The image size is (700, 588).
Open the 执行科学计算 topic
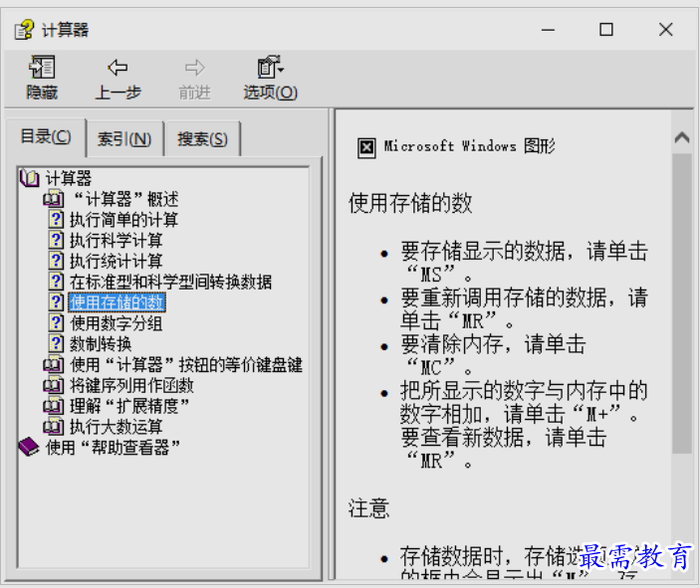117,240
